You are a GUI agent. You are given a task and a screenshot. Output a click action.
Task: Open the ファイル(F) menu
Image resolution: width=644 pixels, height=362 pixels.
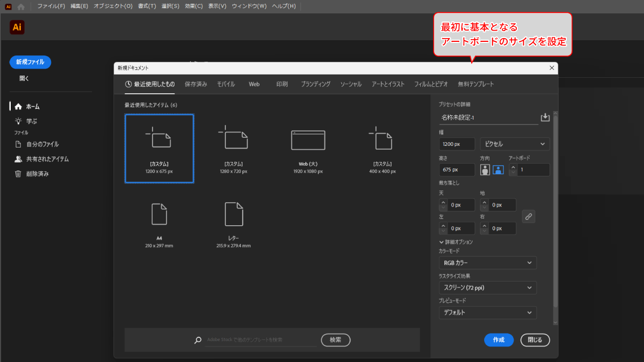pos(51,6)
